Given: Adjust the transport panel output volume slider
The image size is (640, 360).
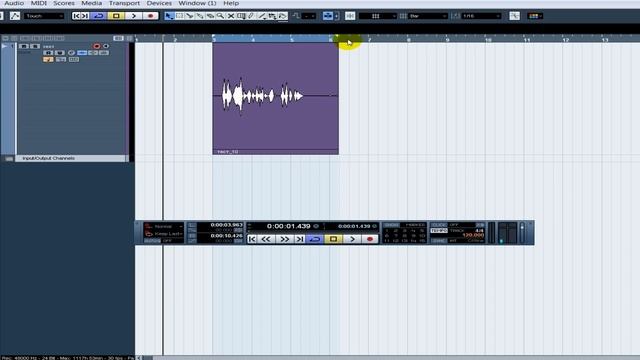Looking at the screenshot, I should pos(522,233).
